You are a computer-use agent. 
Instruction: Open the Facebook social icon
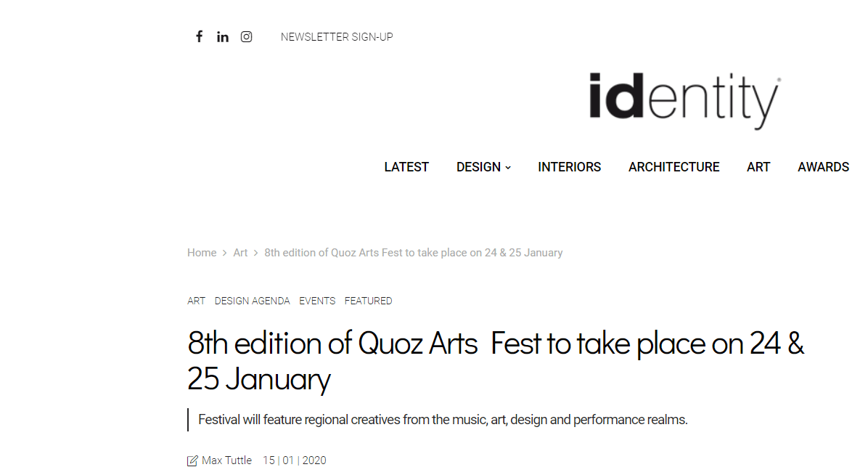199,36
